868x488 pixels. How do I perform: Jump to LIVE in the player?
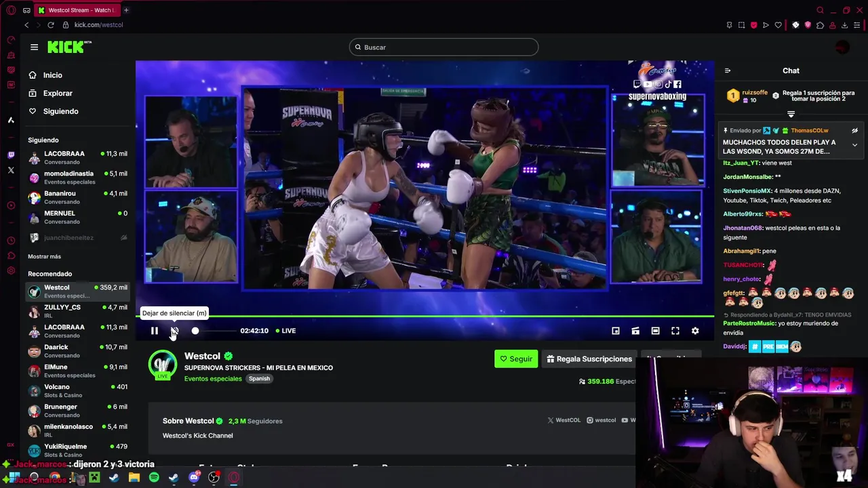point(285,331)
